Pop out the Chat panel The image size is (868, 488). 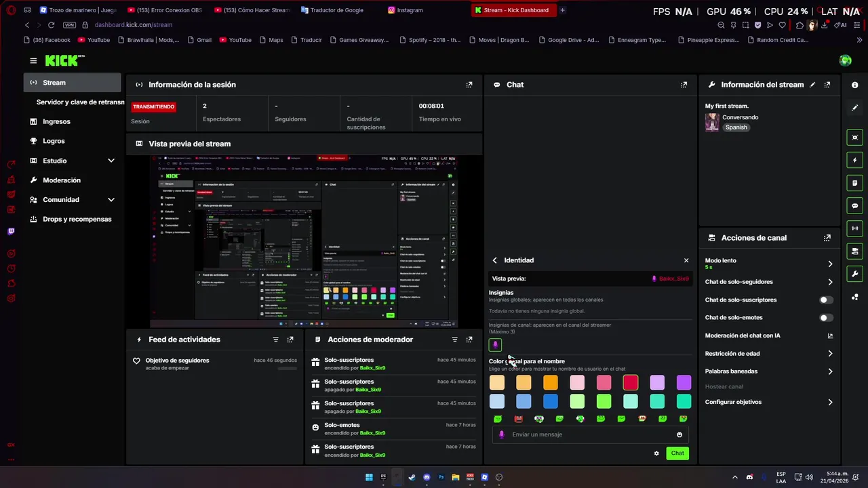click(684, 85)
